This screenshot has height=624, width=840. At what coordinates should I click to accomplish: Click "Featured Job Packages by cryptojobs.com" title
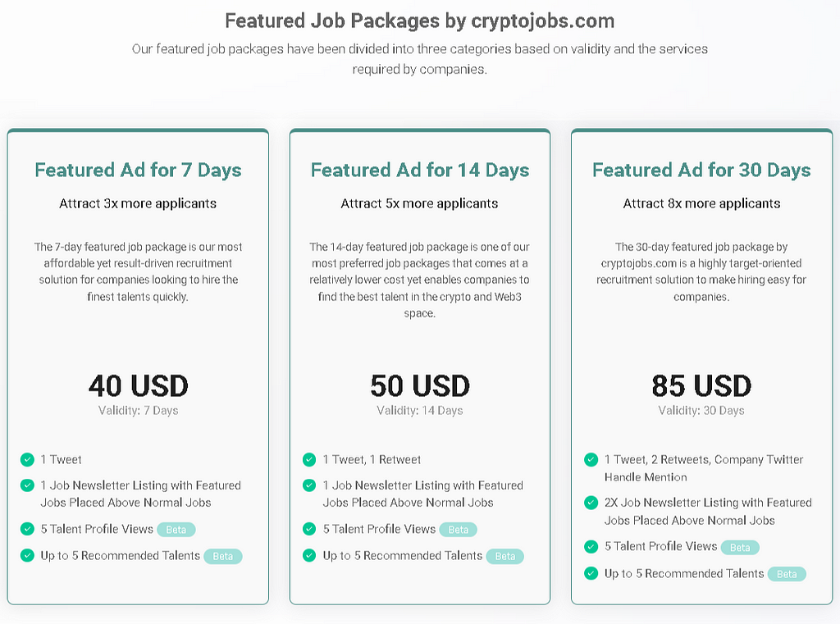[x=419, y=20]
